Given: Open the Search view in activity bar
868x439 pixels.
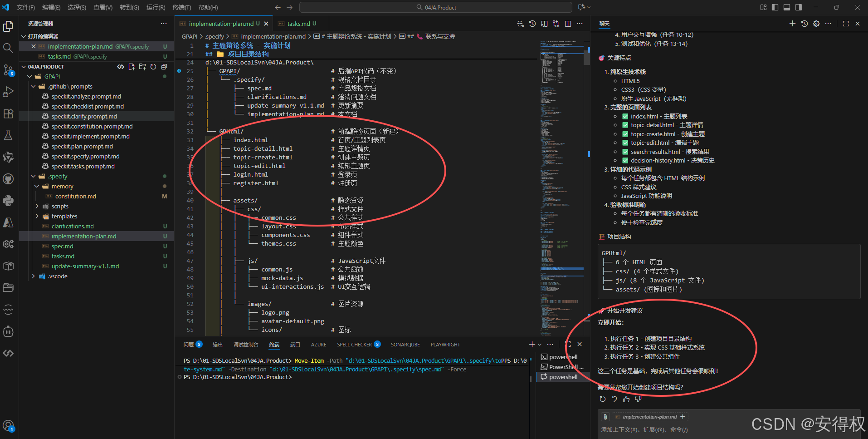Looking at the screenshot, I should coord(8,48).
